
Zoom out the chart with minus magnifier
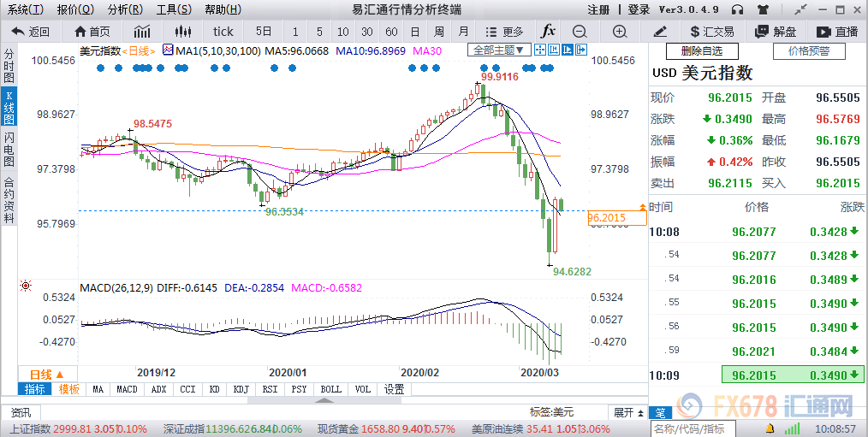[580, 31]
